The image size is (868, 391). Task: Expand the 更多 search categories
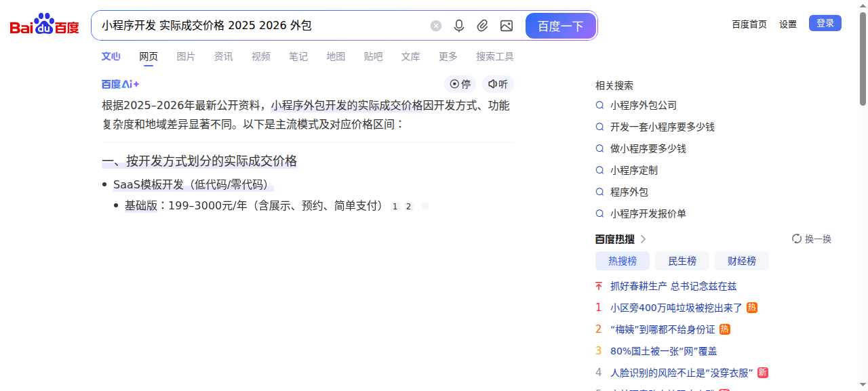coord(448,57)
